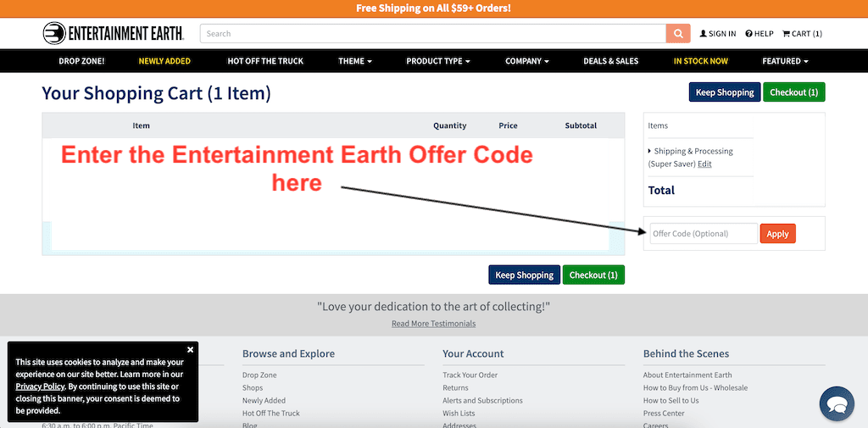868x428 pixels.
Task: Click the Your Account footer heading
Action: pyautogui.click(x=473, y=353)
